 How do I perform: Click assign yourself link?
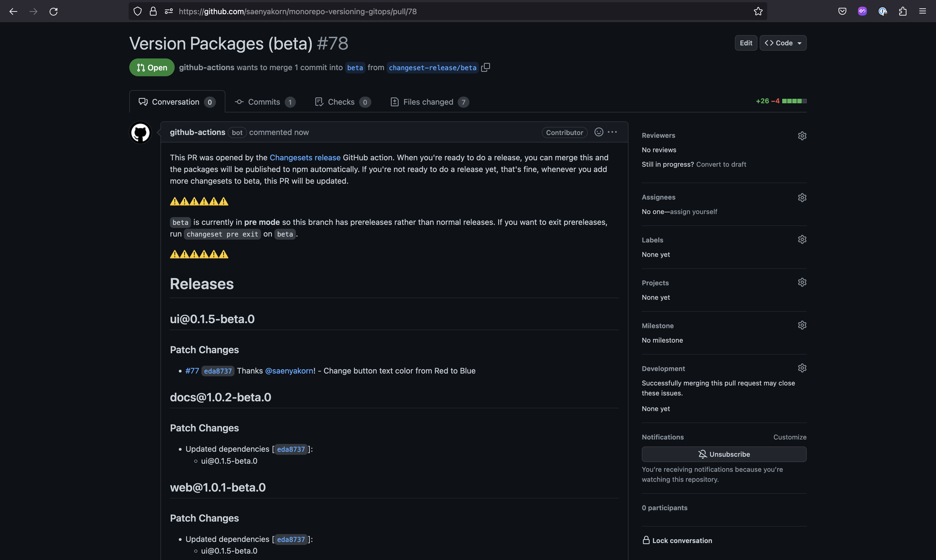693,212
